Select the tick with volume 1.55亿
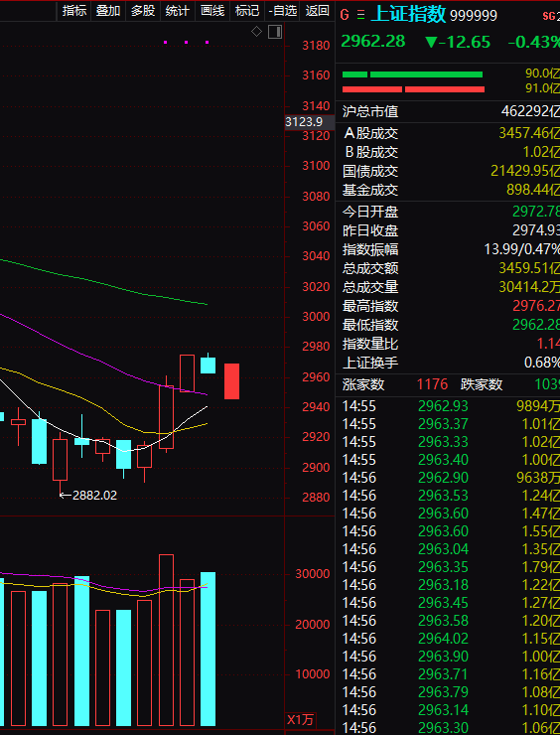 pos(448,531)
